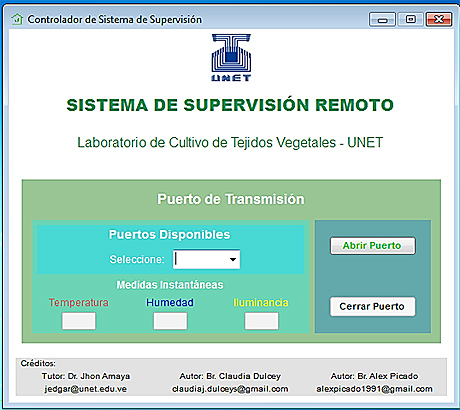Click the Puertos Disponibles heading
The image size is (460, 410).
click(x=169, y=235)
